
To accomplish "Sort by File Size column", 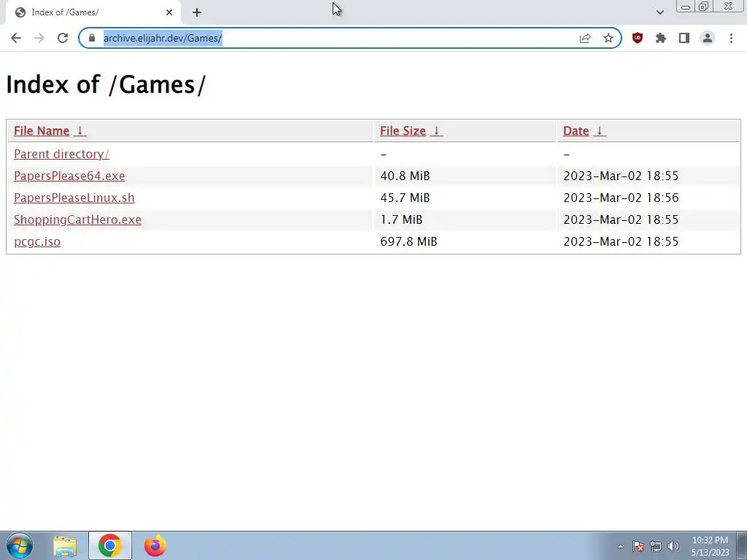I will [x=403, y=131].
